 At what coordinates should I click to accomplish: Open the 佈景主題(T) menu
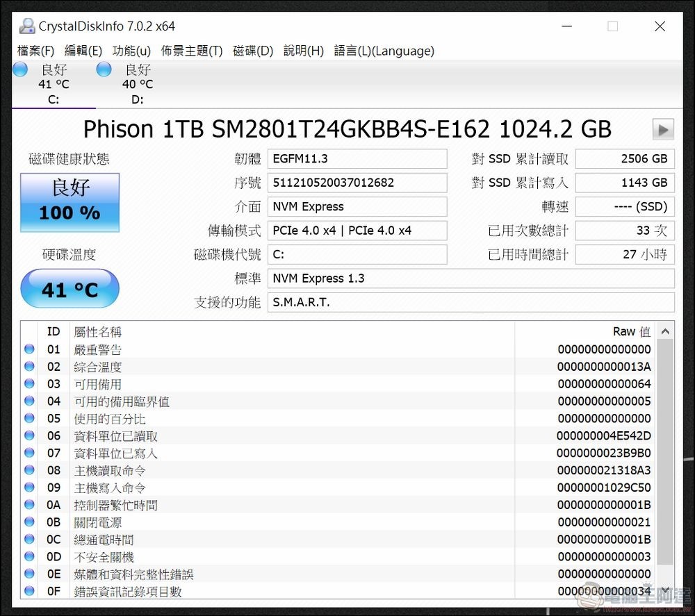[192, 51]
